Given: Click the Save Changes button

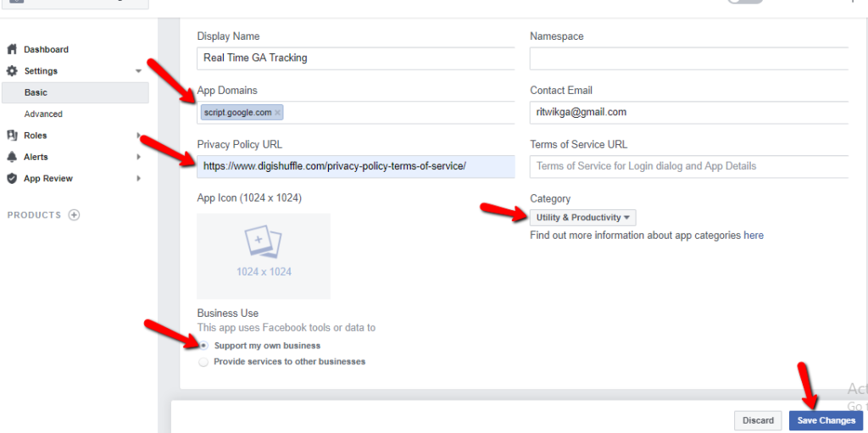Looking at the screenshot, I should 826,421.
